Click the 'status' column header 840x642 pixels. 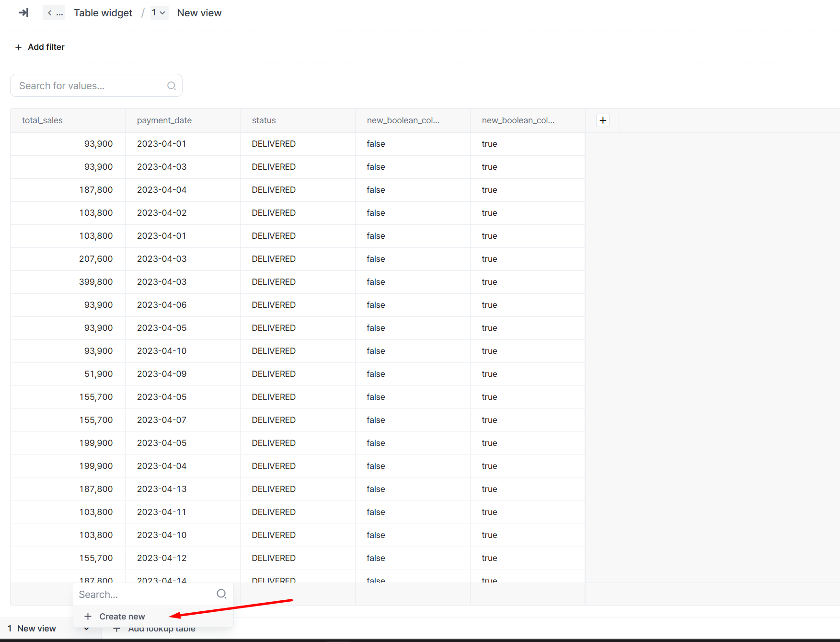264,120
